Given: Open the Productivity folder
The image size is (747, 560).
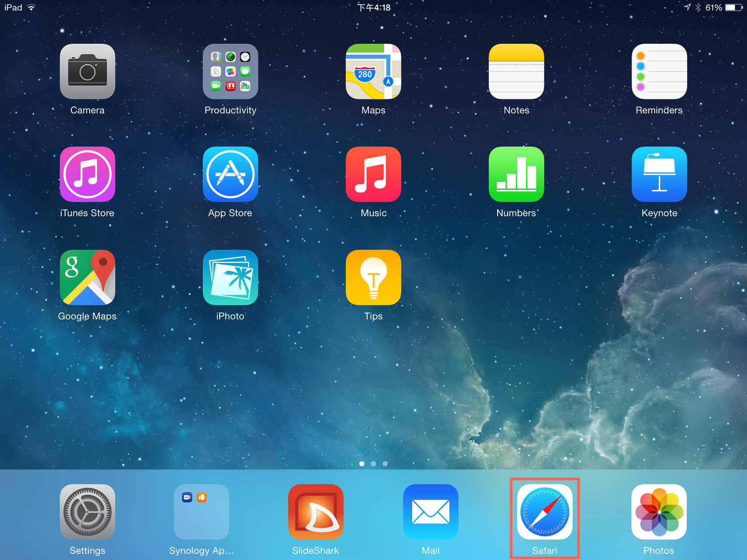Looking at the screenshot, I should coord(230,71).
